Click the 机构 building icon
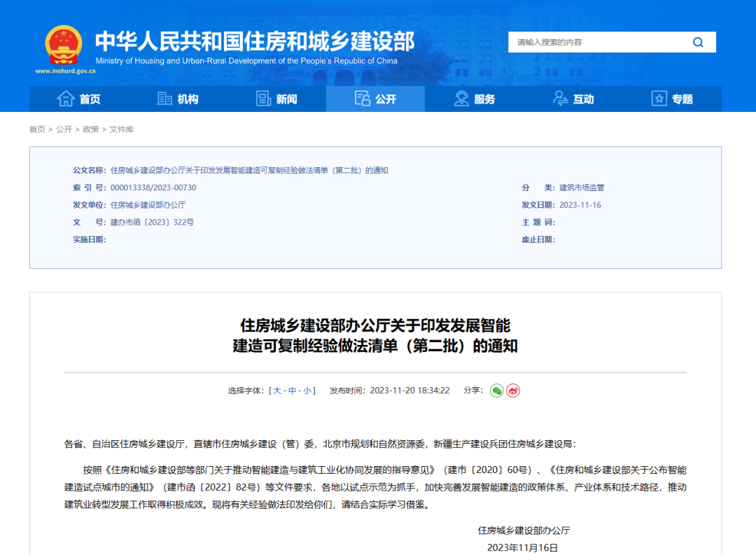Image resolution: width=756 pixels, height=555 pixels. pos(164,99)
